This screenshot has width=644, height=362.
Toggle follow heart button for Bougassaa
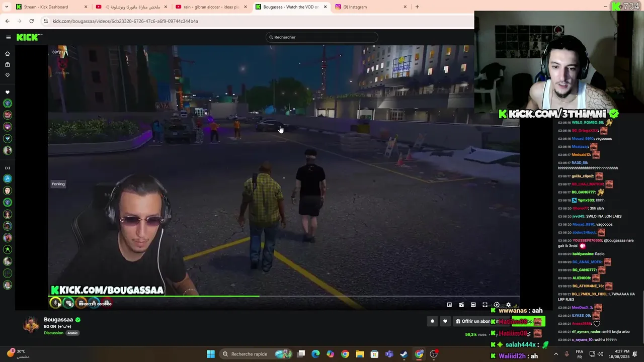(445, 321)
